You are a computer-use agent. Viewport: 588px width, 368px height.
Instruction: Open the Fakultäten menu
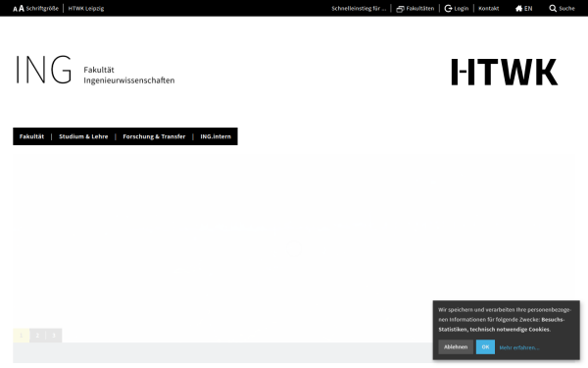coord(416,8)
